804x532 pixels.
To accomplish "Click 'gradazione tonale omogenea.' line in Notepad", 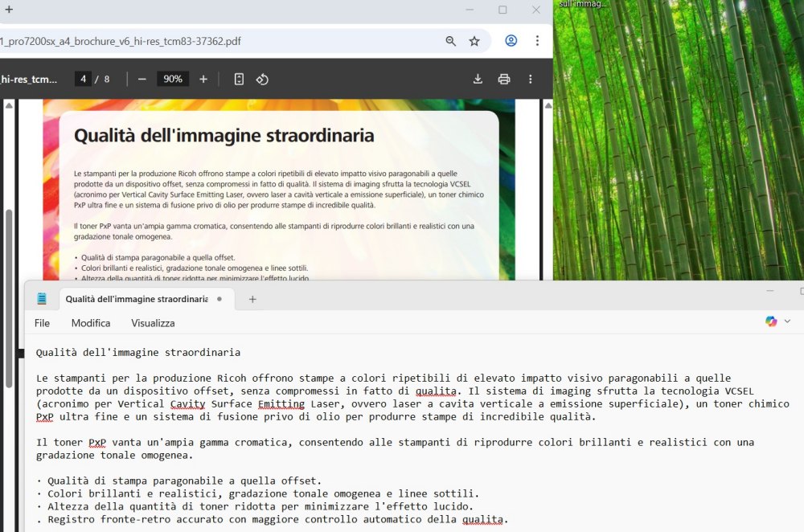I will [x=114, y=455].
